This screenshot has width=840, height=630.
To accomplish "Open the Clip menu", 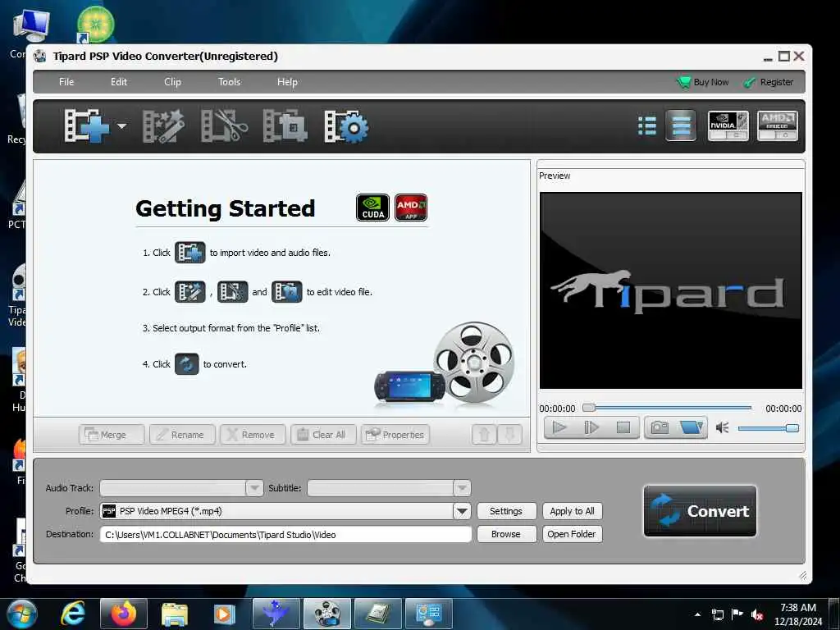I will click(x=172, y=82).
